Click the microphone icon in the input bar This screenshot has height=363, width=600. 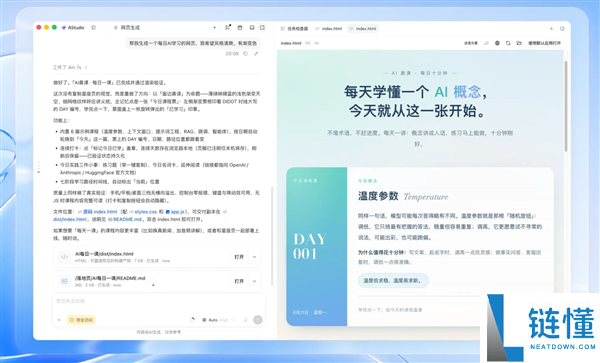click(x=246, y=320)
